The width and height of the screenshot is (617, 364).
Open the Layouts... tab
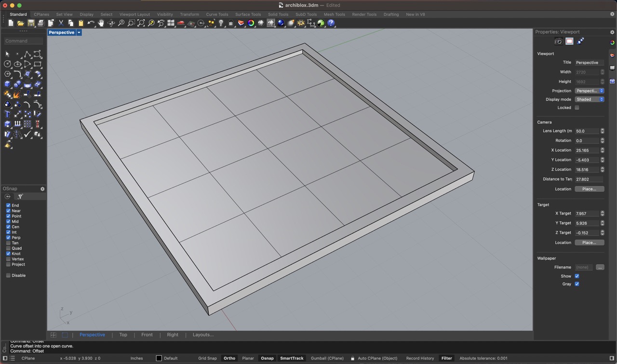click(x=203, y=335)
